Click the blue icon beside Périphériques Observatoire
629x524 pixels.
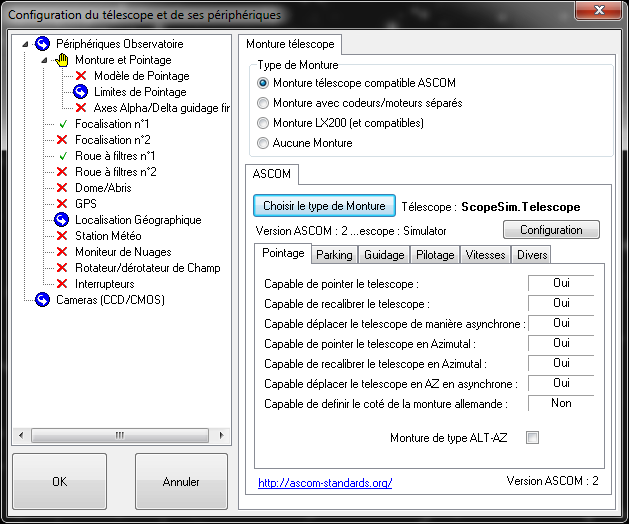coord(42,44)
